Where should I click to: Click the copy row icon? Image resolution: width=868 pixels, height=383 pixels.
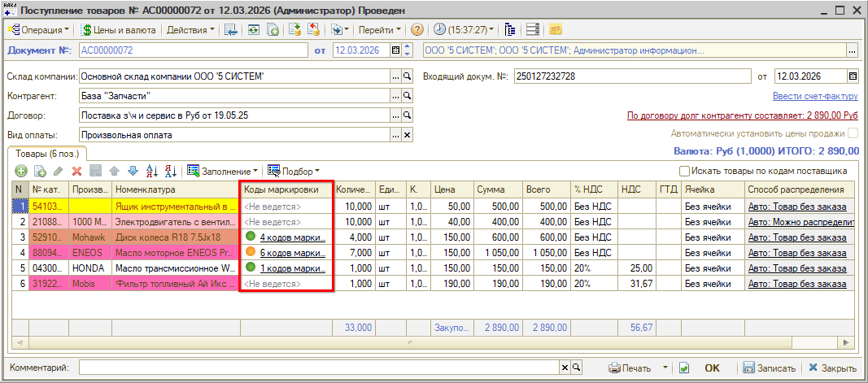[39, 171]
